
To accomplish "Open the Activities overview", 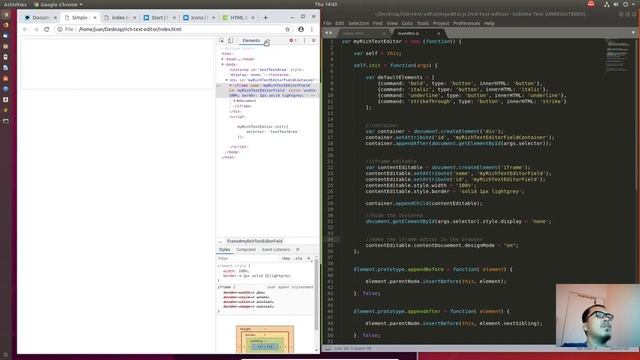I will coord(15,4).
